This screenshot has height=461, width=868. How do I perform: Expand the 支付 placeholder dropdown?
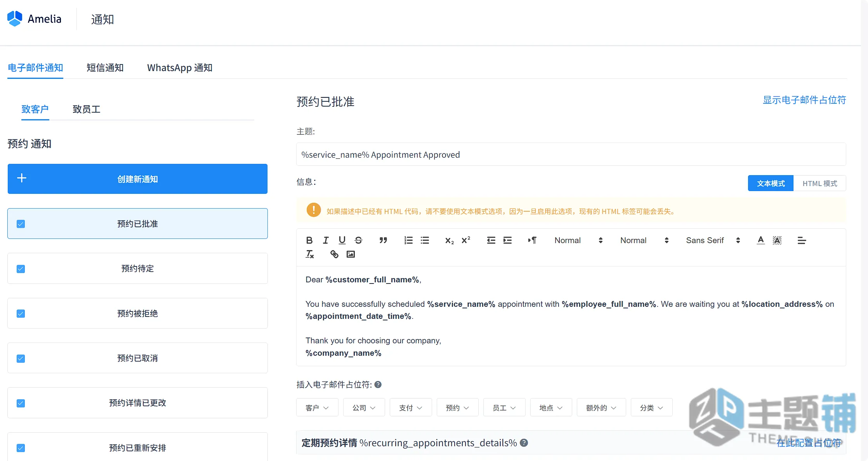pos(411,407)
